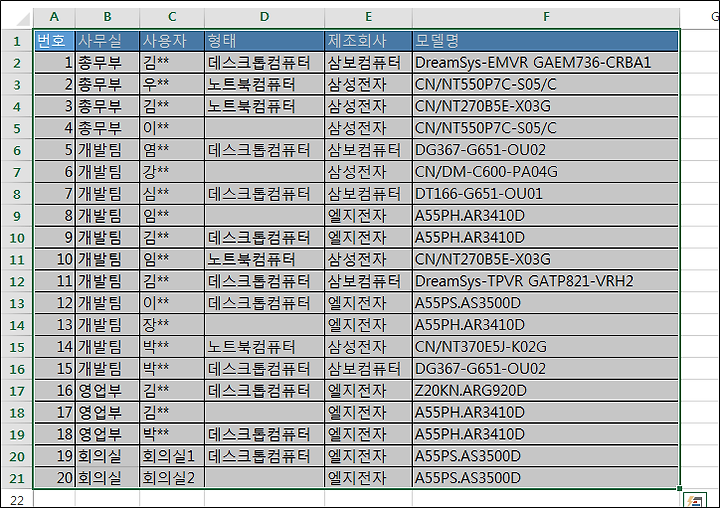Viewport: 720px width, 508px height.
Task: Select row 22 header
Action: pyautogui.click(x=17, y=500)
